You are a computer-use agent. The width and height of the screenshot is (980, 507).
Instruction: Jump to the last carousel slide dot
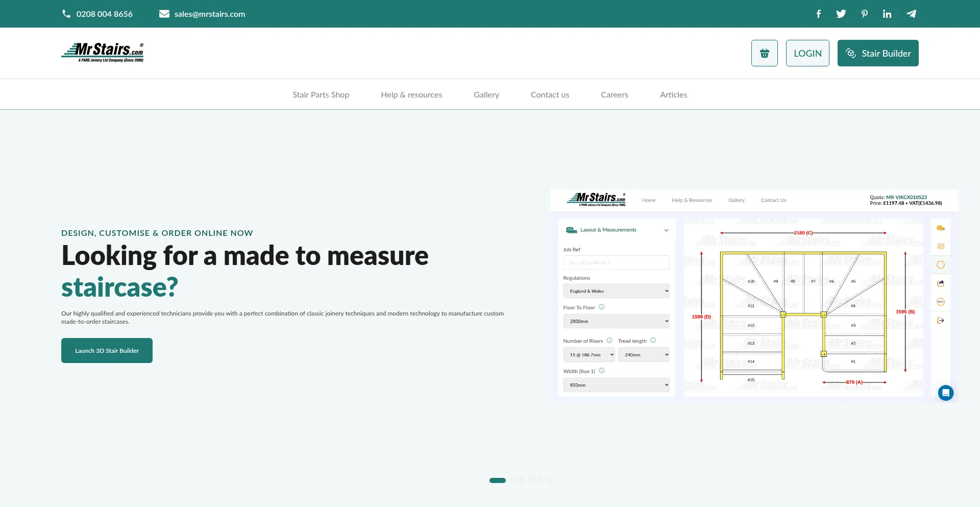(x=549, y=480)
